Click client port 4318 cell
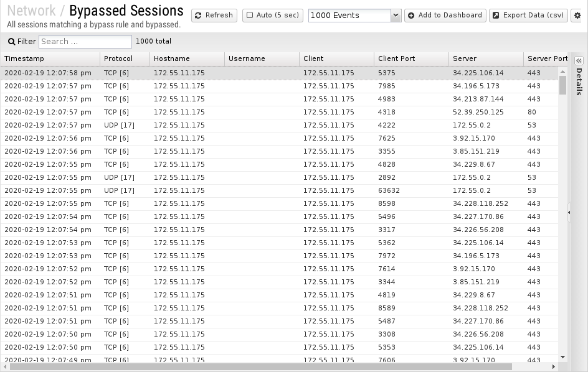Viewport: 588px width, 372px height. pyautogui.click(x=411, y=113)
